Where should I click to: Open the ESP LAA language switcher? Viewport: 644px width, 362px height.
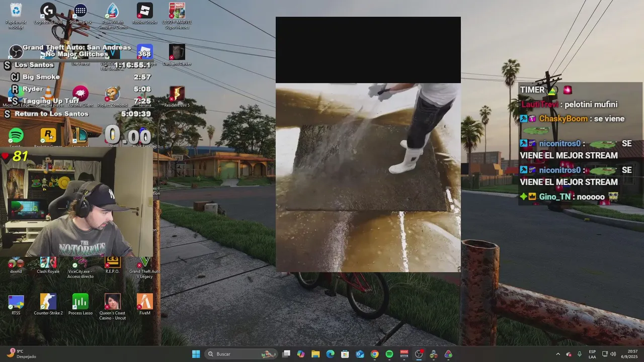[593, 354]
